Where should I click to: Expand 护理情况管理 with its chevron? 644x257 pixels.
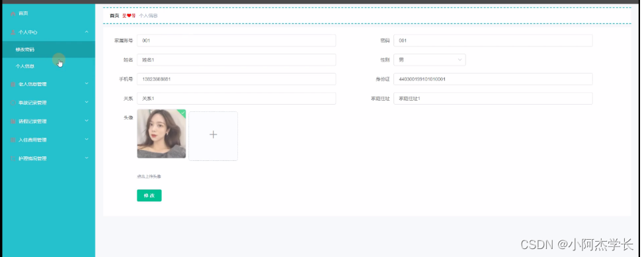pyautogui.click(x=87, y=158)
